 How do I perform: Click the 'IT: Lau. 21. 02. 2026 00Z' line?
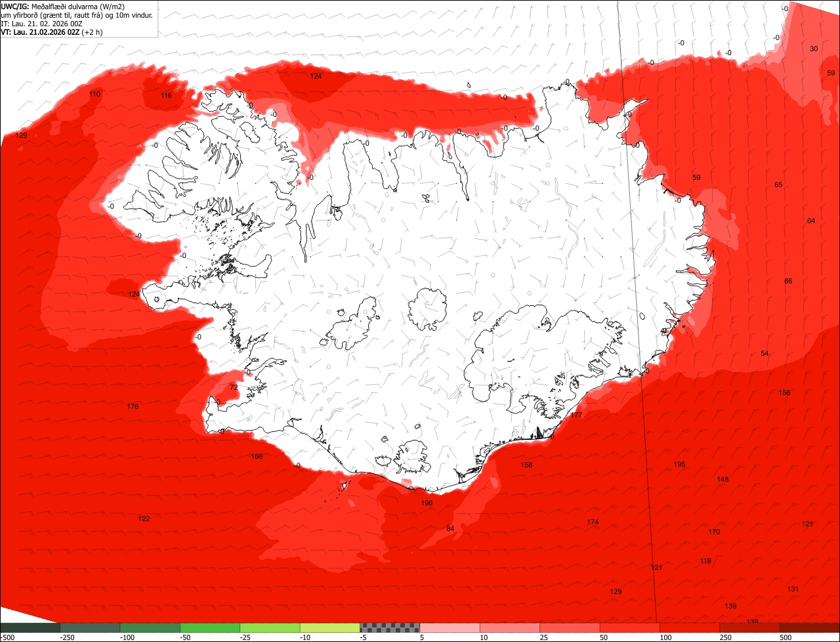click(x=41, y=24)
